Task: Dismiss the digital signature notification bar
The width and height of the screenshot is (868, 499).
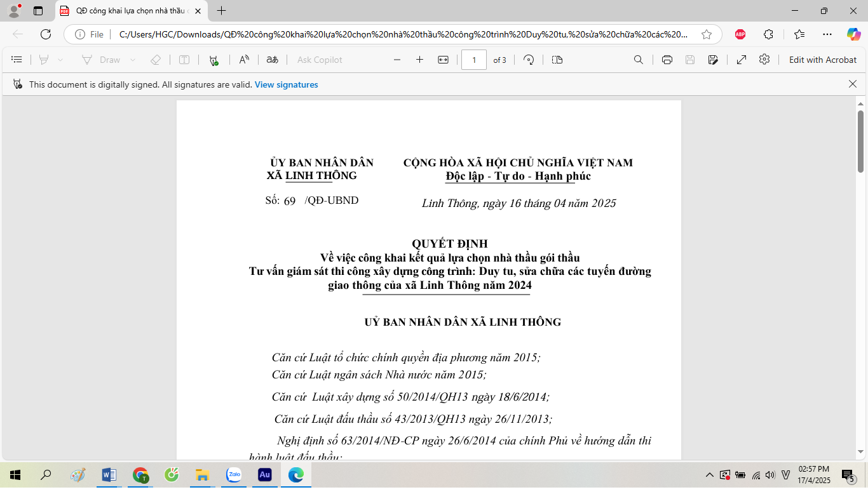Action: pyautogui.click(x=853, y=84)
